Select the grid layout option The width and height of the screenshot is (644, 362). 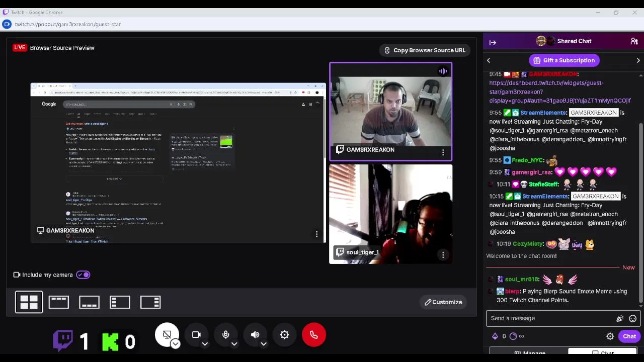tap(29, 302)
